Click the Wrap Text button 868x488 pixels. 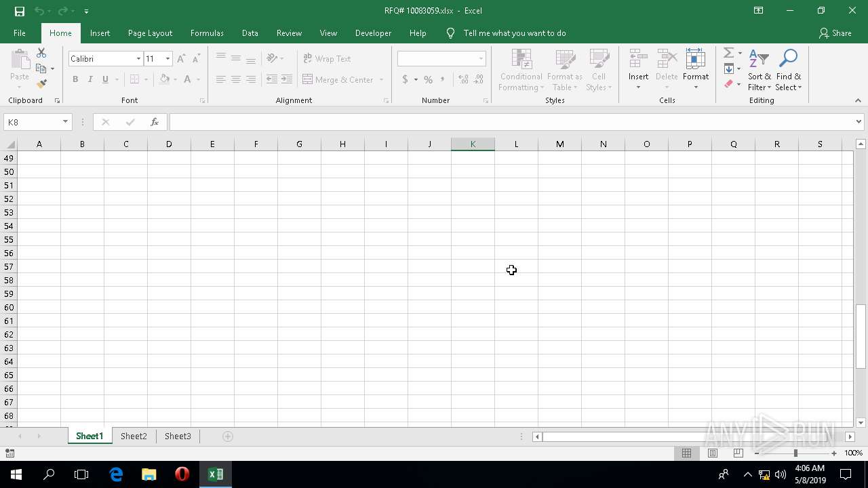pyautogui.click(x=327, y=59)
